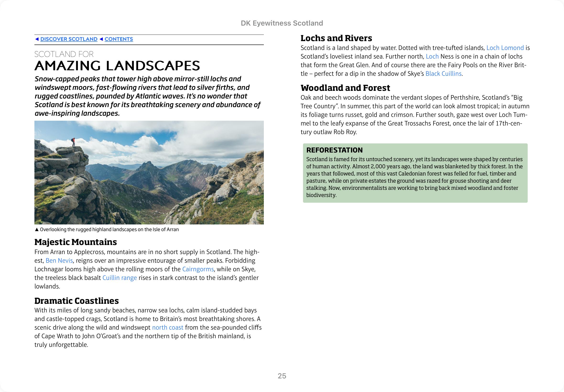Open the Cairngorms link
The width and height of the screenshot is (564, 392).
[x=198, y=269]
